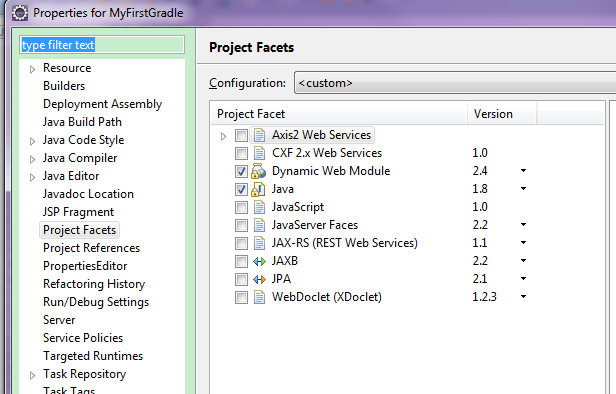Open the Configuration custom combo box
Image resolution: width=616 pixels, height=394 pixels.
pyautogui.click(x=455, y=83)
